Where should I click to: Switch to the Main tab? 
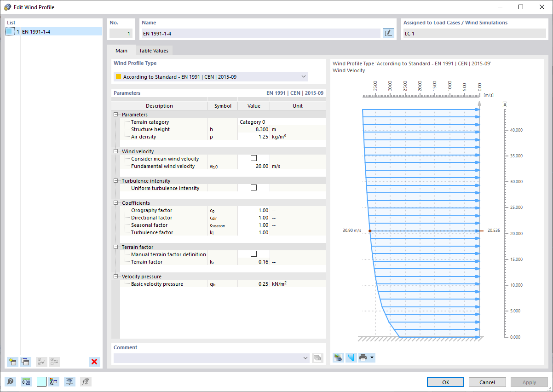121,51
